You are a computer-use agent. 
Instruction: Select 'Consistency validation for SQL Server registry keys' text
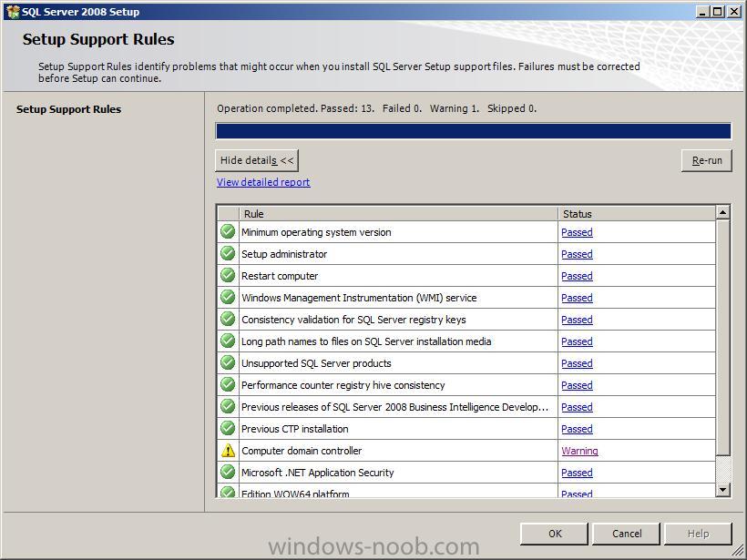pos(353,320)
